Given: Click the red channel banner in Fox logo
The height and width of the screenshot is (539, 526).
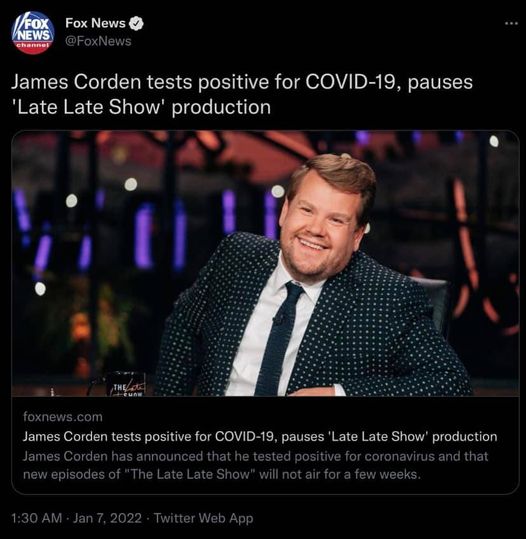Looking at the screenshot, I should [x=33, y=45].
